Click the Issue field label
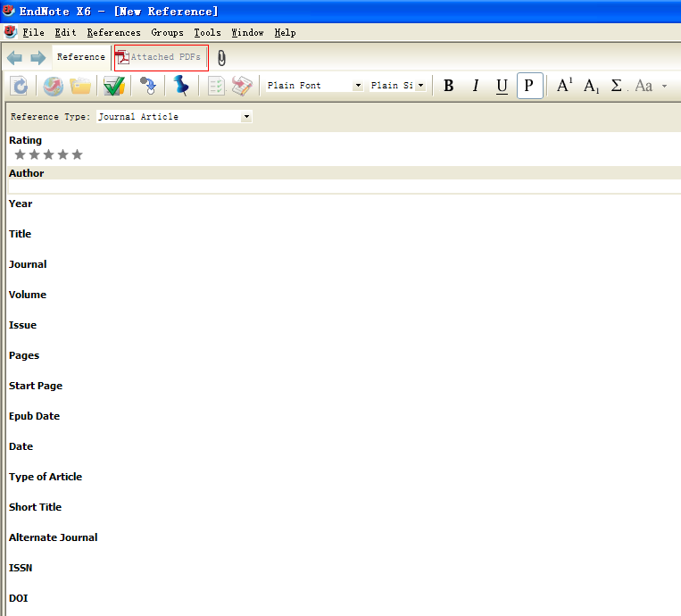Viewport: 681px width, 616px height. pyautogui.click(x=22, y=325)
